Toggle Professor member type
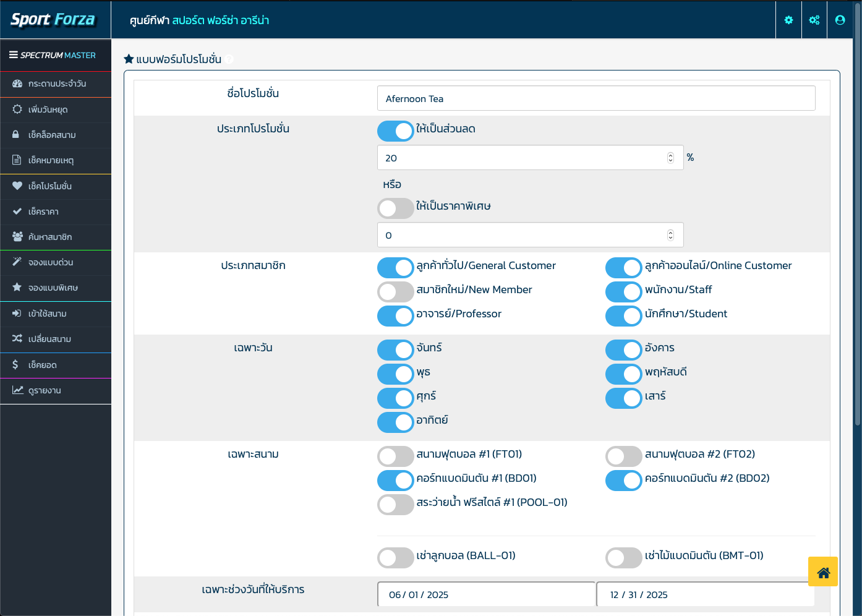This screenshot has width=862, height=616. pos(396,316)
